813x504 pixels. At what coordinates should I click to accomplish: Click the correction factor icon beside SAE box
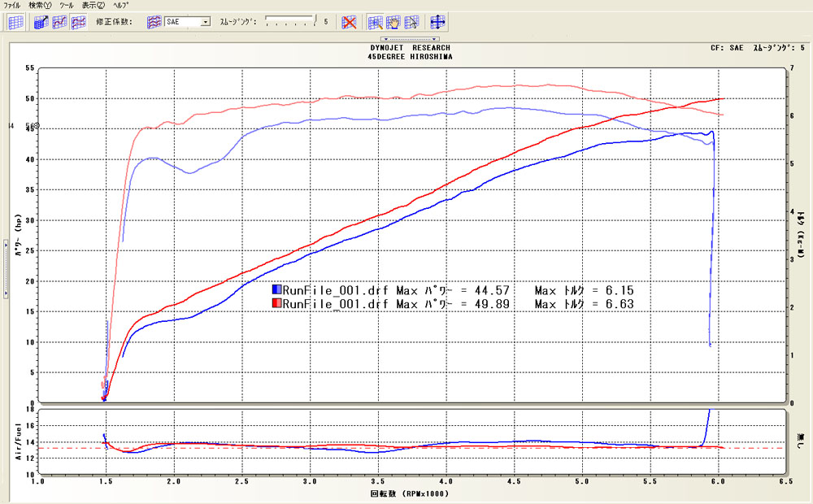pyautogui.click(x=154, y=22)
